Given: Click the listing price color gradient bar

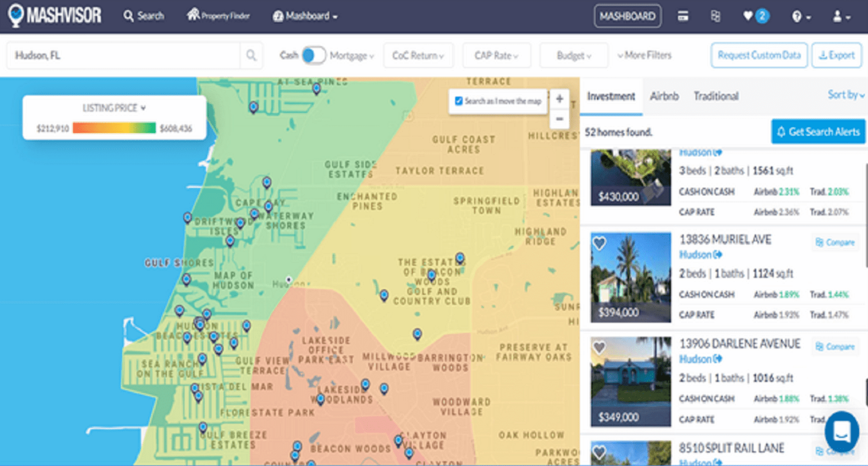Looking at the screenshot, I should 114,128.
